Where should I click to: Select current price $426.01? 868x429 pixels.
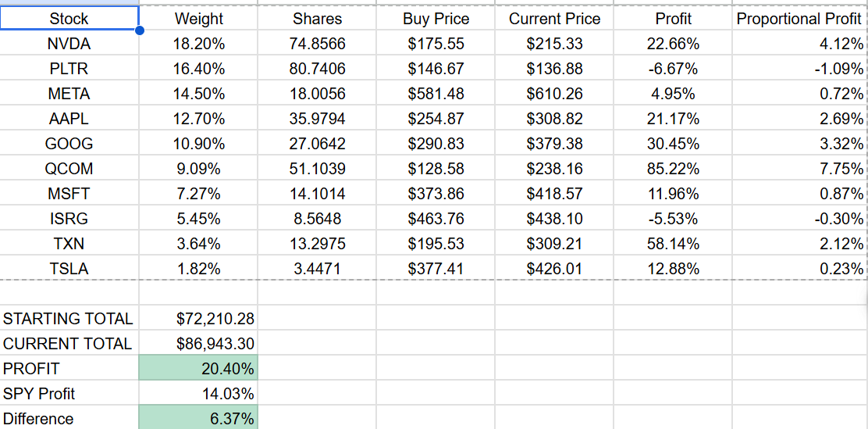tap(554, 268)
